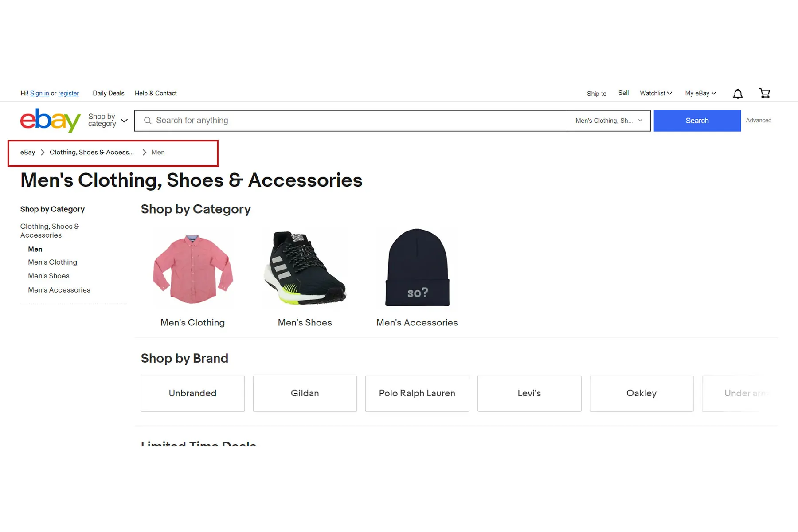Click the notifications bell icon
Viewport: 798px width, 532px height.
coord(738,94)
